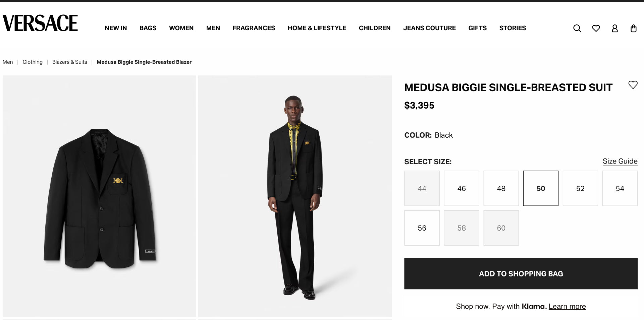
Task: Choose size 54 from the size grid
Action: [x=620, y=188]
